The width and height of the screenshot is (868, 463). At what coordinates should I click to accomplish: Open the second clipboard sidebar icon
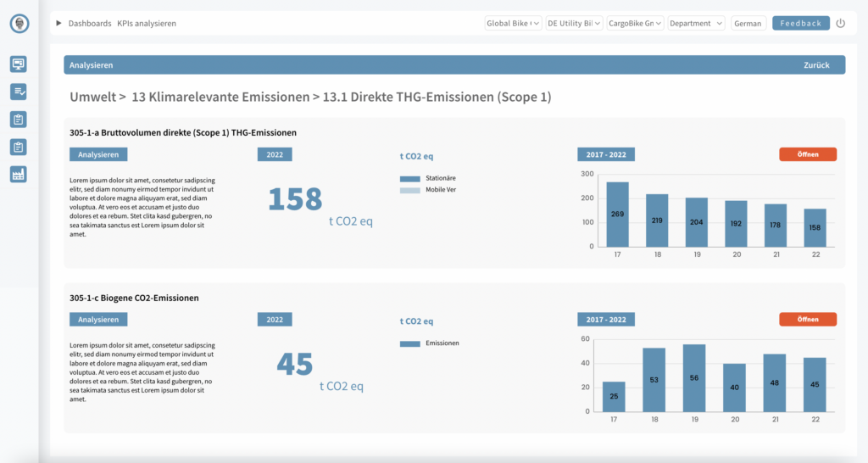click(19, 147)
